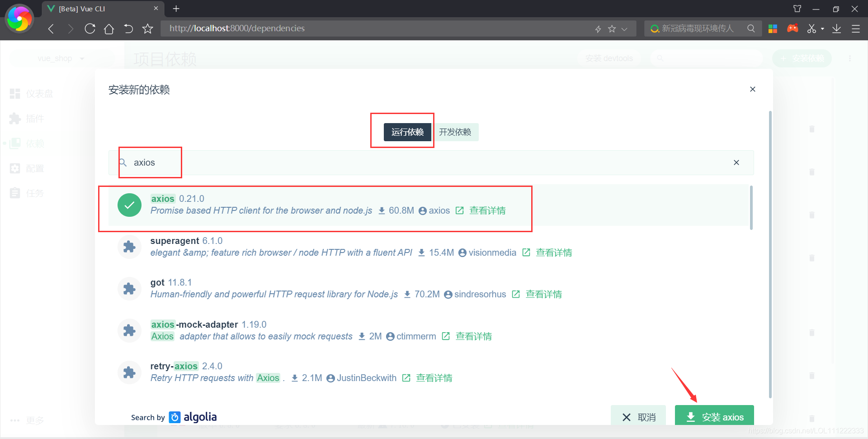The image size is (868, 439).
Task: Open superagent 查看详情 link
Action: point(554,253)
